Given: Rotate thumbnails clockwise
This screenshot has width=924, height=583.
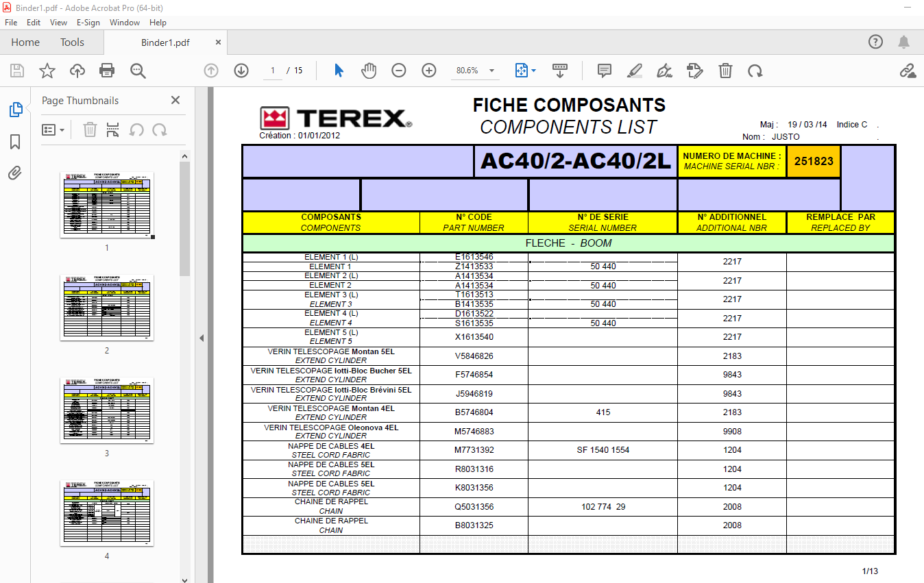Looking at the screenshot, I should 160,129.
